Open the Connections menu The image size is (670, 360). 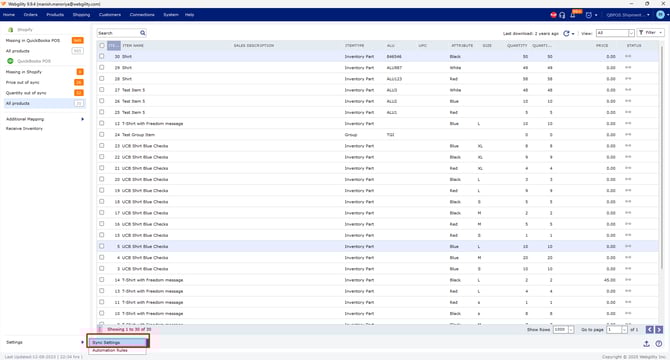tap(142, 15)
